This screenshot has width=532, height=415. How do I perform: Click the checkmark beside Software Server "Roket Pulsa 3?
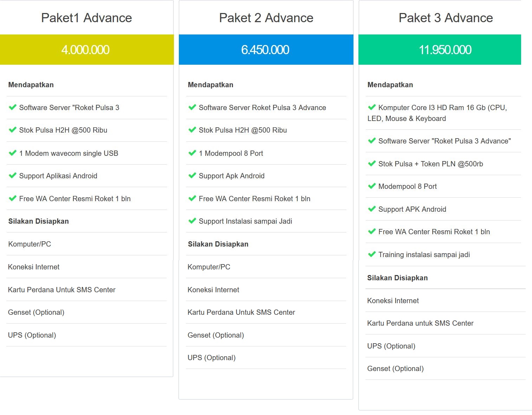pyautogui.click(x=13, y=107)
